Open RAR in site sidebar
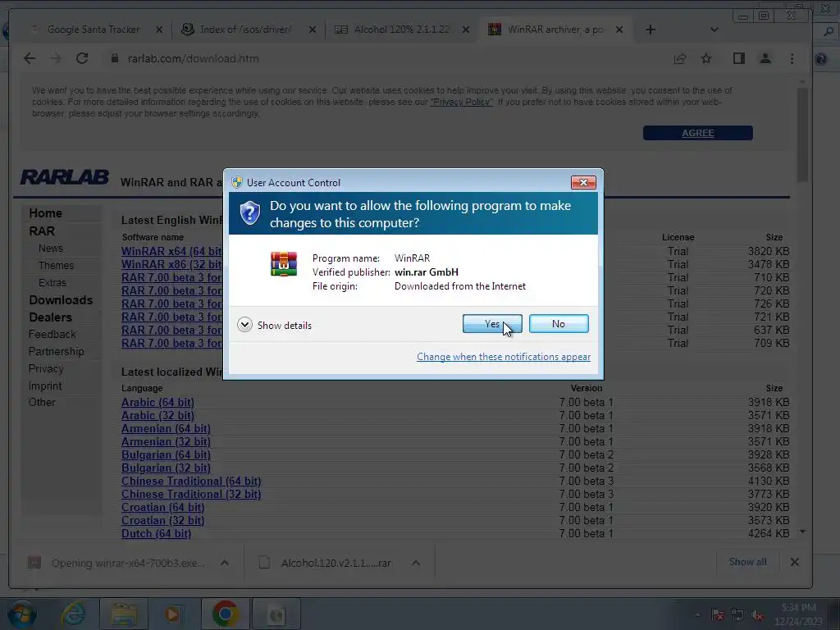Image resolution: width=840 pixels, height=630 pixels. pos(42,231)
